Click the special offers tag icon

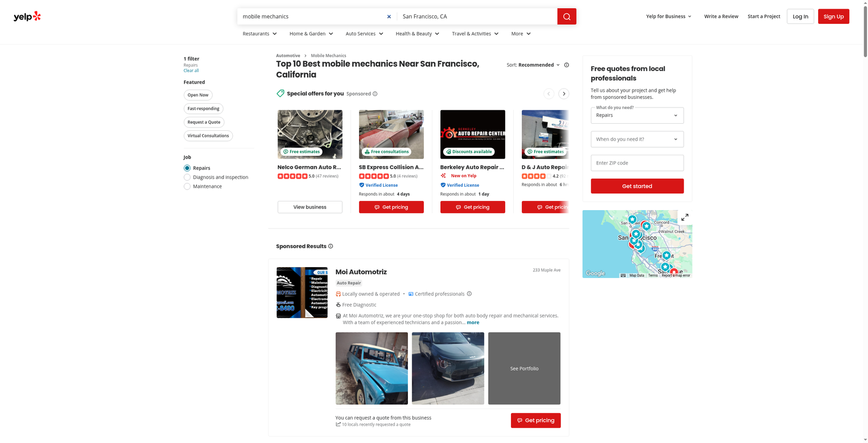[280, 93]
